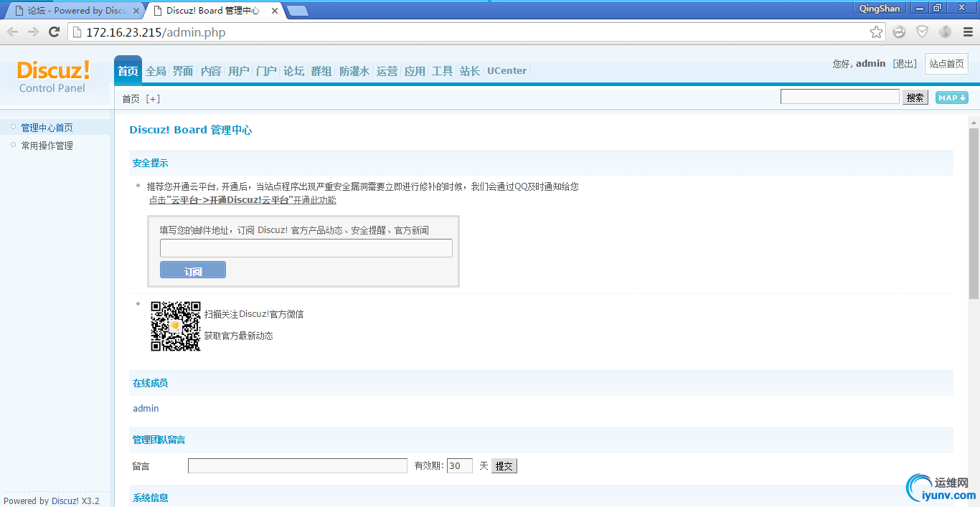Click the Discuz! Control Panel logo
The width and height of the screenshot is (980, 507).
(x=53, y=77)
